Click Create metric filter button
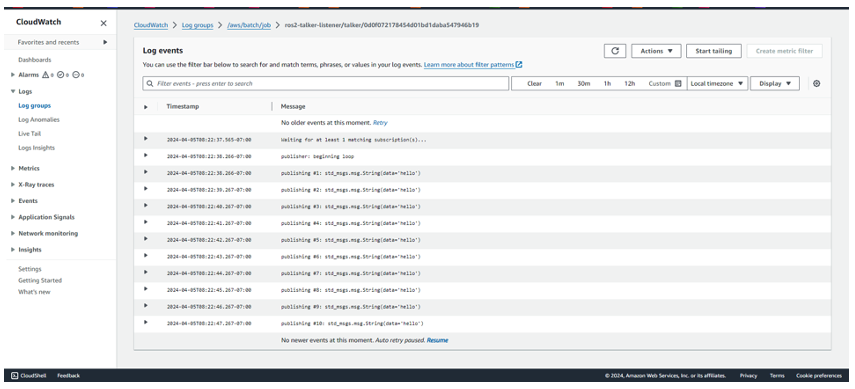This screenshot has width=855, height=389. coord(784,51)
